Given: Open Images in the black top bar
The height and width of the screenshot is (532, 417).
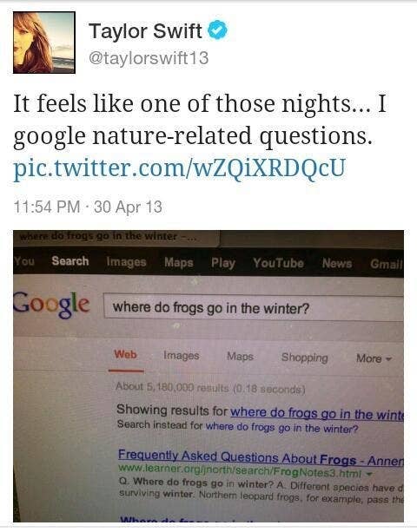Looking at the screenshot, I should tap(126, 262).
